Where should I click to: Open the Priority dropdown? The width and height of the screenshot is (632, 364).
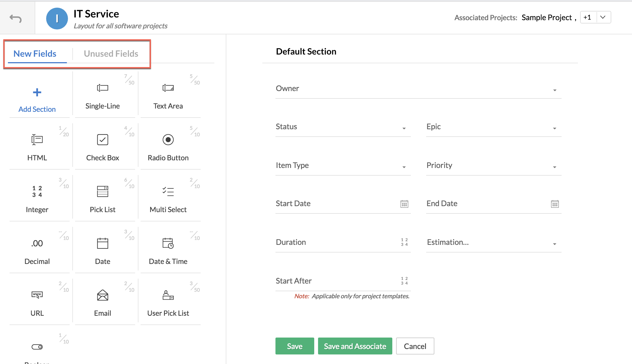(554, 167)
